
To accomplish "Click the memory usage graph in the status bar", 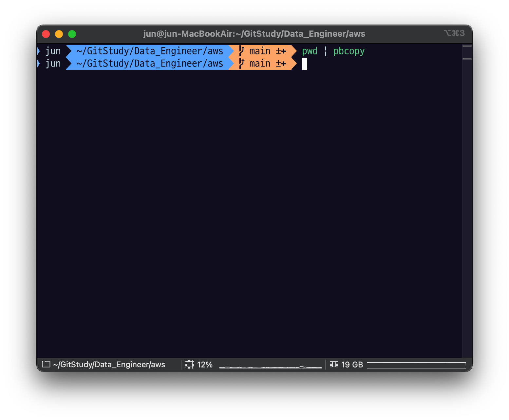I will coord(416,365).
